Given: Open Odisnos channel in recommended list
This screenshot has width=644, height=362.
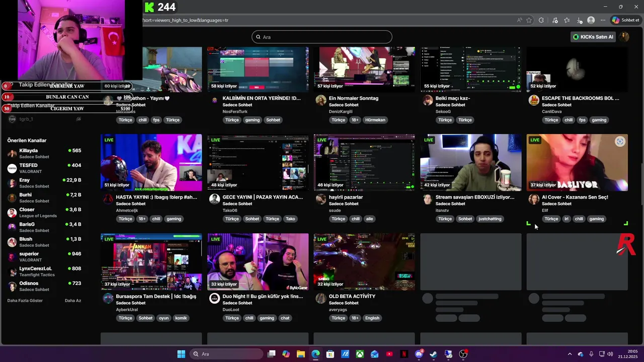Looking at the screenshot, I should (x=44, y=286).
